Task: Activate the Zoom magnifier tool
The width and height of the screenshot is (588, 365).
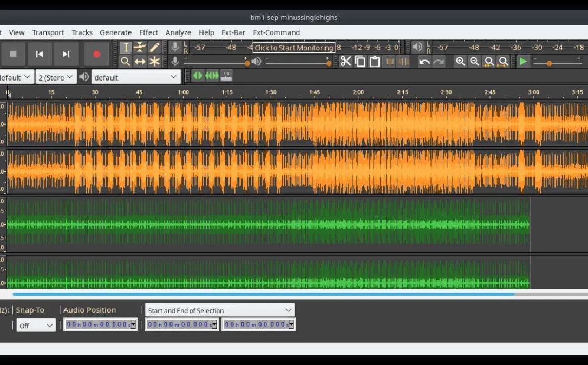Action: pyautogui.click(x=126, y=62)
